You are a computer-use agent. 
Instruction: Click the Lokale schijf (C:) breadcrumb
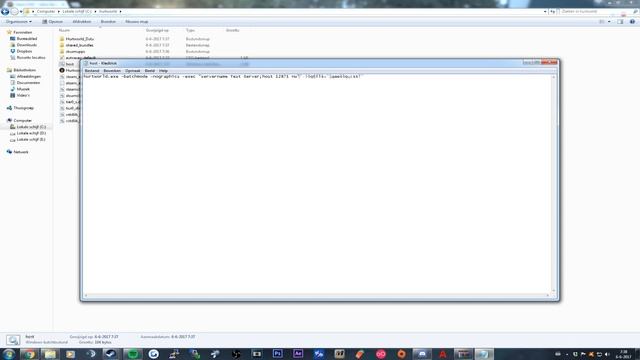tap(77, 11)
